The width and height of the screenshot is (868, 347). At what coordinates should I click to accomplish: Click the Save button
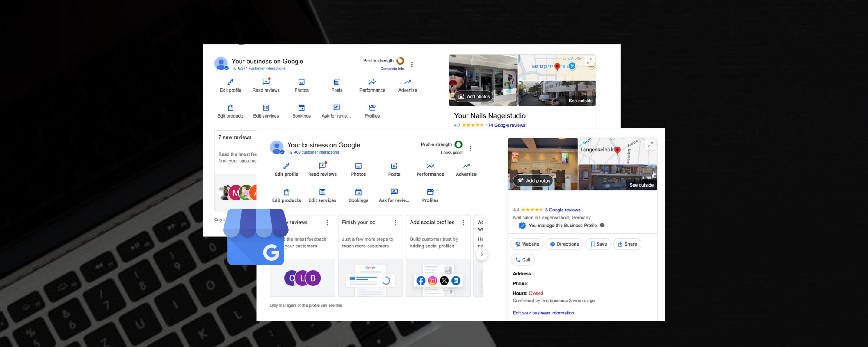tap(598, 244)
